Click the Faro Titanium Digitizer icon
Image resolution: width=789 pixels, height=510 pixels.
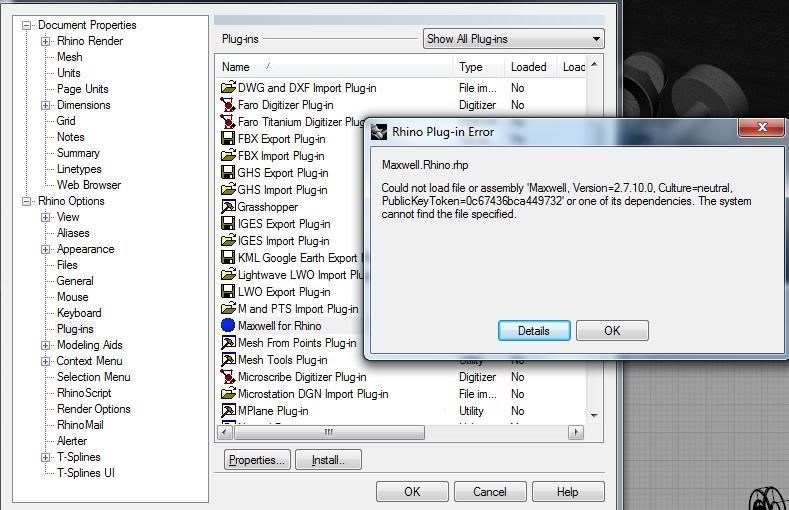click(228, 122)
